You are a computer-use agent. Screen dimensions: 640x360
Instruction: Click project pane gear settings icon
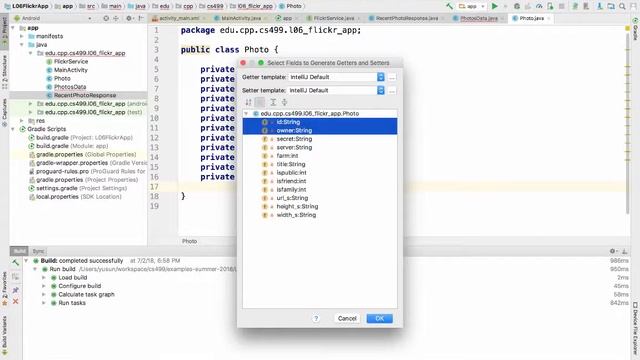129,18
